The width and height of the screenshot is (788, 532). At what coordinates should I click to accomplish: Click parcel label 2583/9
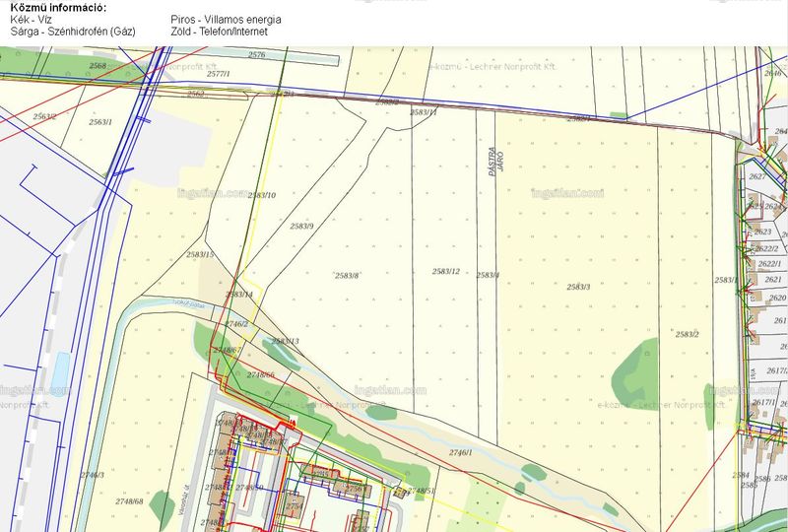click(301, 227)
